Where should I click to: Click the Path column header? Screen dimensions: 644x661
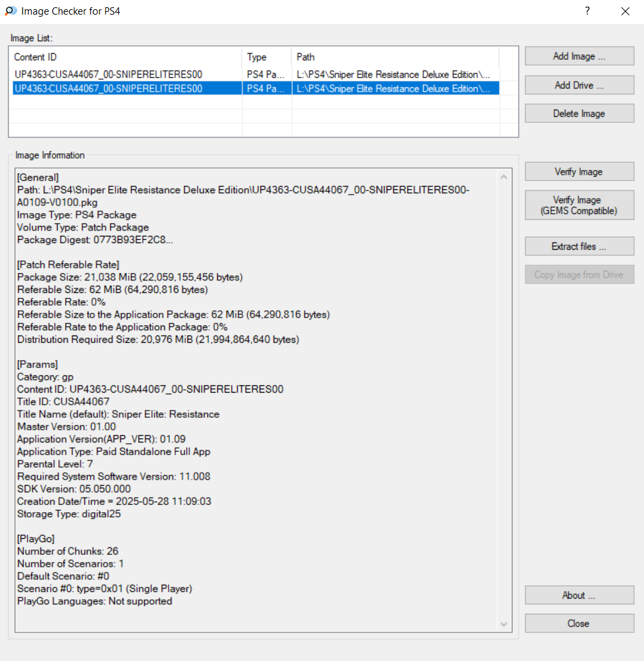click(394, 57)
